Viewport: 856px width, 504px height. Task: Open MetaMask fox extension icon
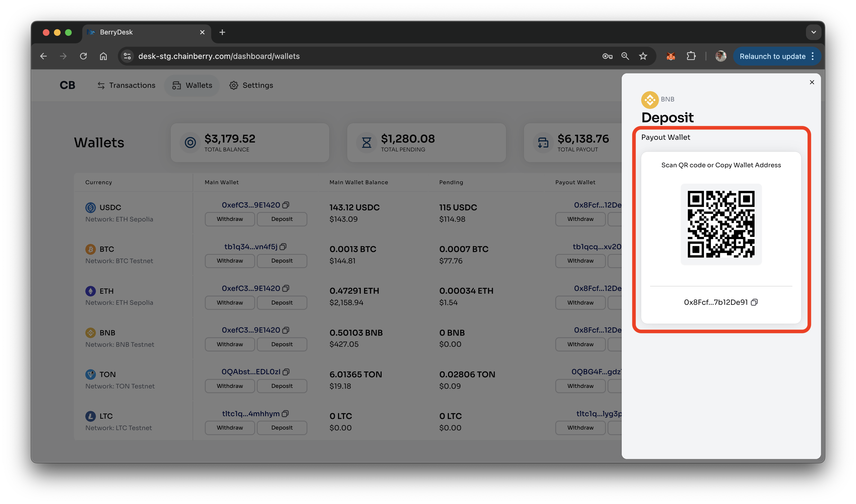[671, 56]
